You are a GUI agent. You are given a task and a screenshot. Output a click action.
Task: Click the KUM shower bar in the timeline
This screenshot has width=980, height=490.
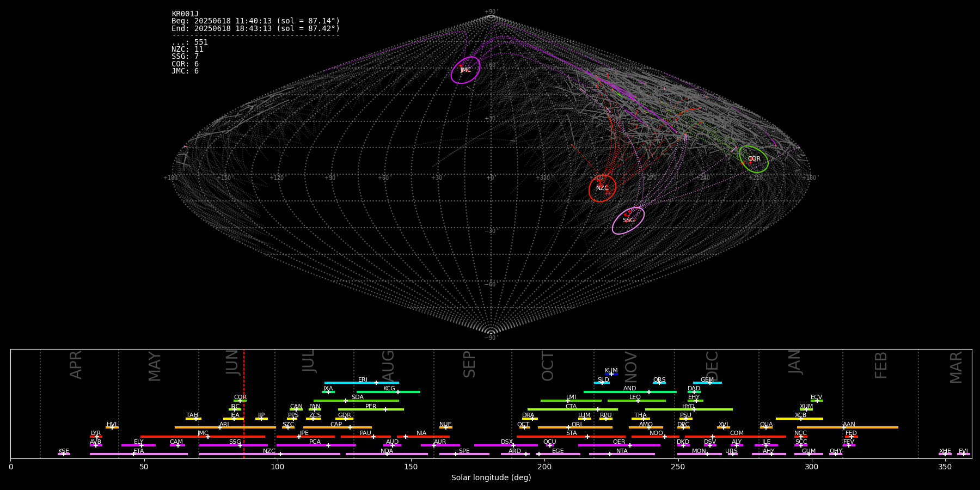(611, 374)
